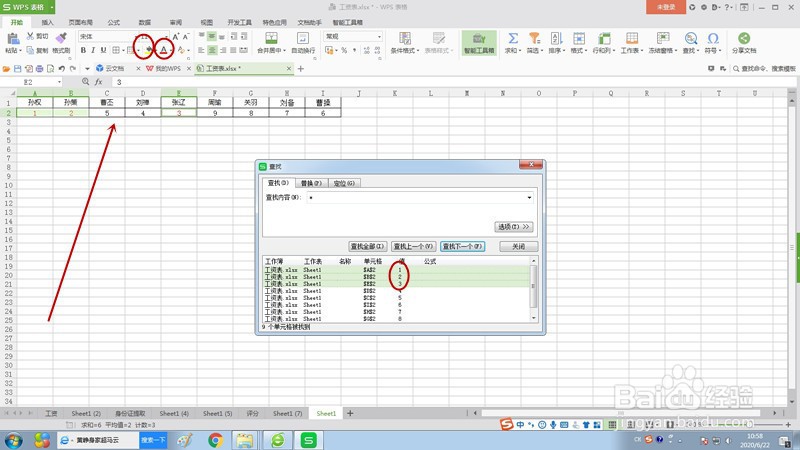Open the Formulas (公式) ribbon tab
Screen dimensions: 800x450
[114, 22]
